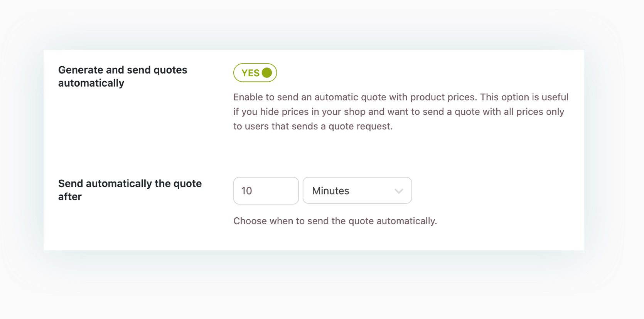644x319 pixels.
Task: Open the Minutes time unit dropdown
Action: (357, 191)
